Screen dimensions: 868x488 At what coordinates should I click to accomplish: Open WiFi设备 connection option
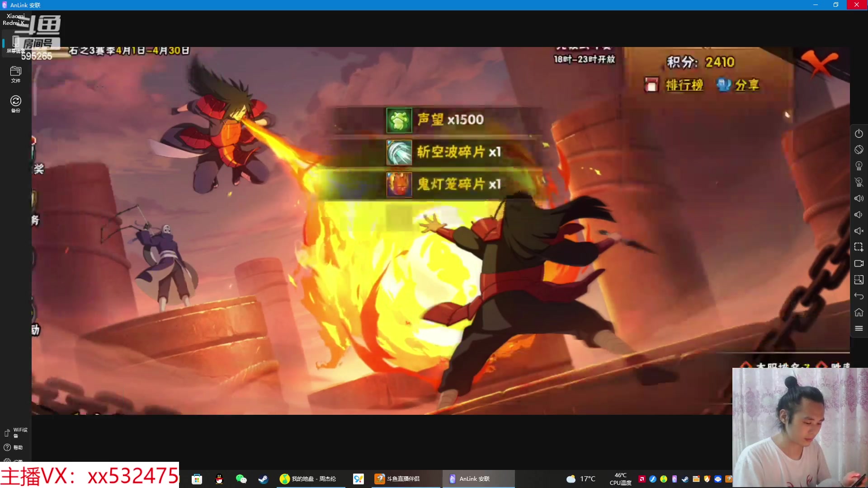(x=16, y=433)
